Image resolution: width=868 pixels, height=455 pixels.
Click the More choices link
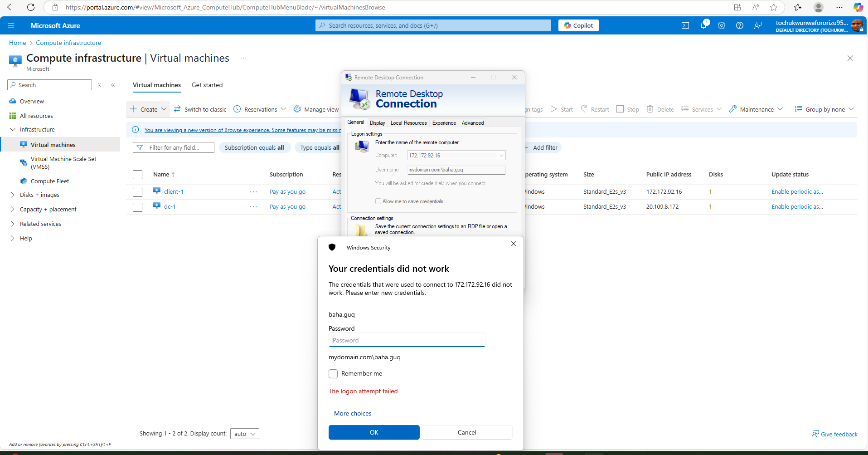(x=353, y=413)
